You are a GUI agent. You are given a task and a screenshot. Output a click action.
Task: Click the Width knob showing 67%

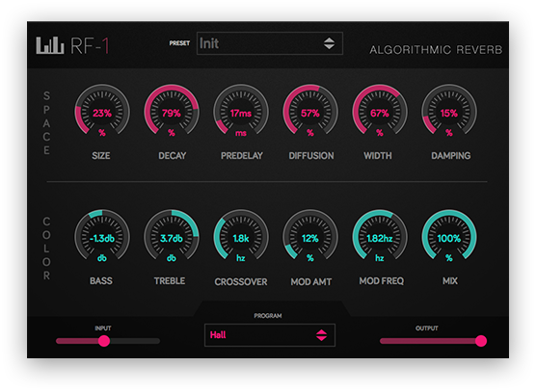[x=380, y=111]
